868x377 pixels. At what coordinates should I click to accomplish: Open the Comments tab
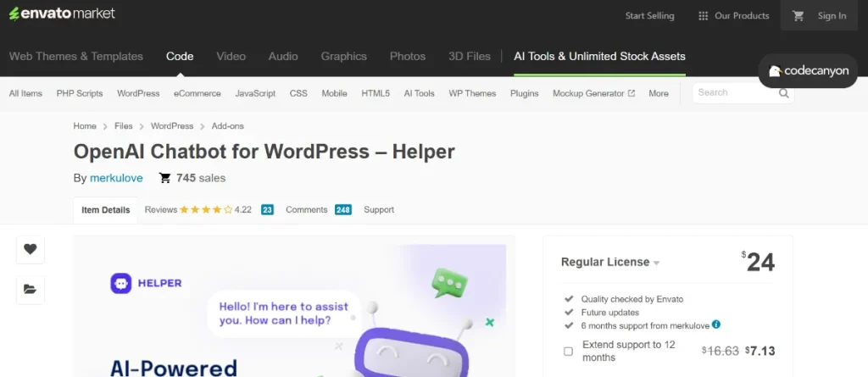(306, 210)
